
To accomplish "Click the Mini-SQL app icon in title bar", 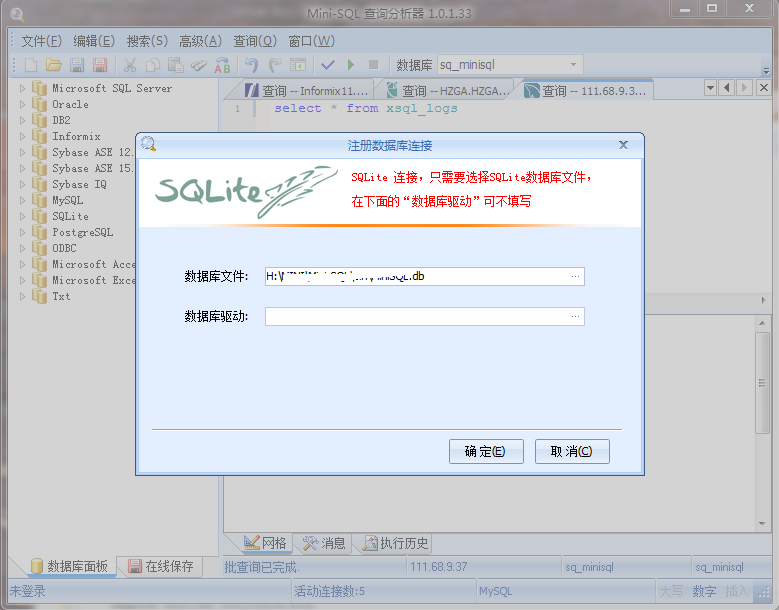I will pos(17,14).
